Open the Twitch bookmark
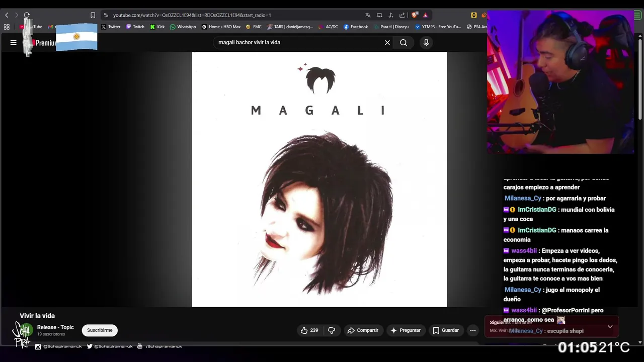This screenshot has width=644, height=362. (x=135, y=27)
